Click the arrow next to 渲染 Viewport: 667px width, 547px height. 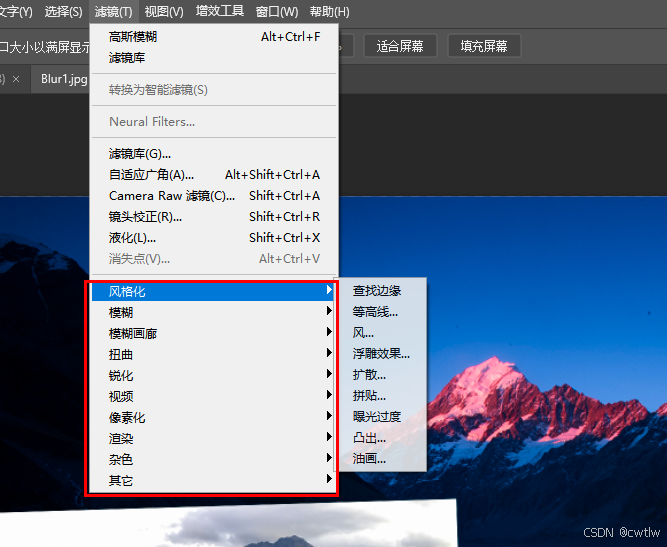329,436
